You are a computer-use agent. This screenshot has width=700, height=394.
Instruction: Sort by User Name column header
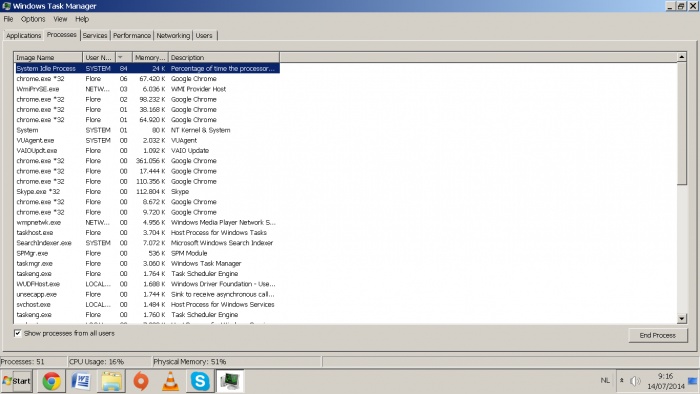tap(99, 58)
